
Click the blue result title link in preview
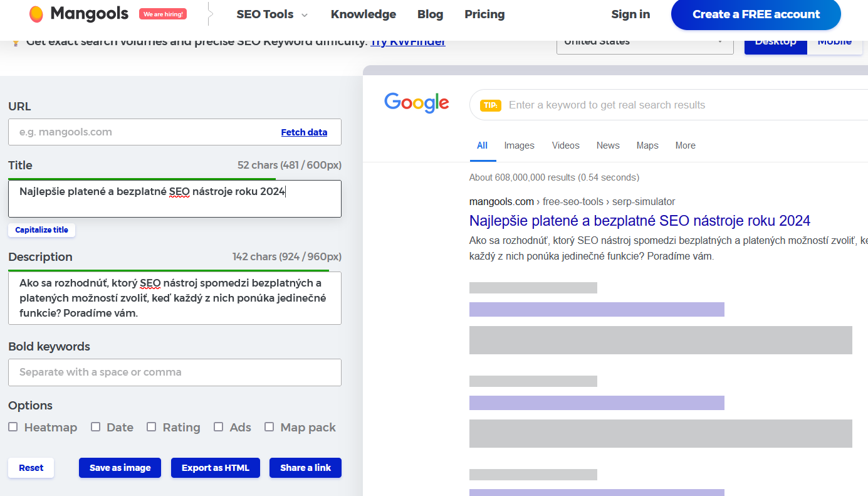(x=640, y=221)
